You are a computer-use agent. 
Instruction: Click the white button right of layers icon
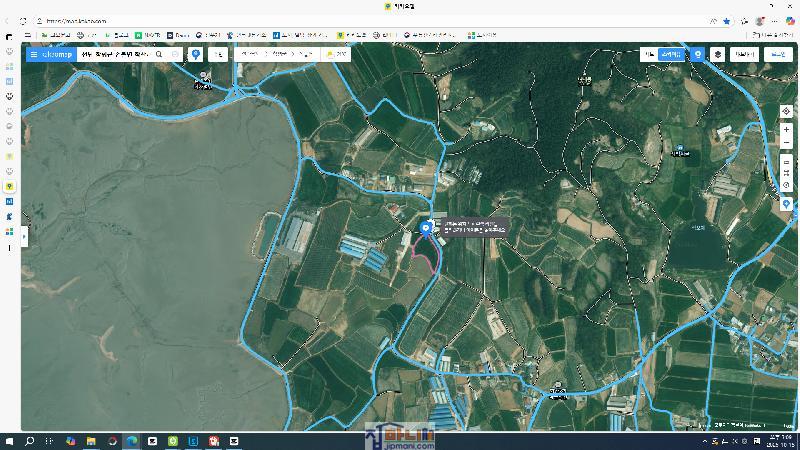pos(744,54)
